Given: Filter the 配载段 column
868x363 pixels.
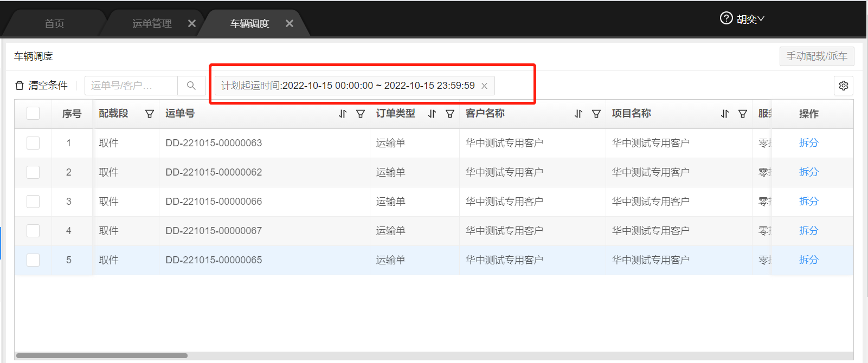Looking at the screenshot, I should [150, 114].
